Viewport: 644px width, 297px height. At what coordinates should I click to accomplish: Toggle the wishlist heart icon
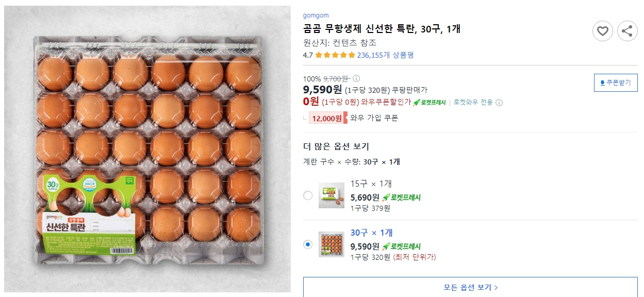click(x=602, y=31)
